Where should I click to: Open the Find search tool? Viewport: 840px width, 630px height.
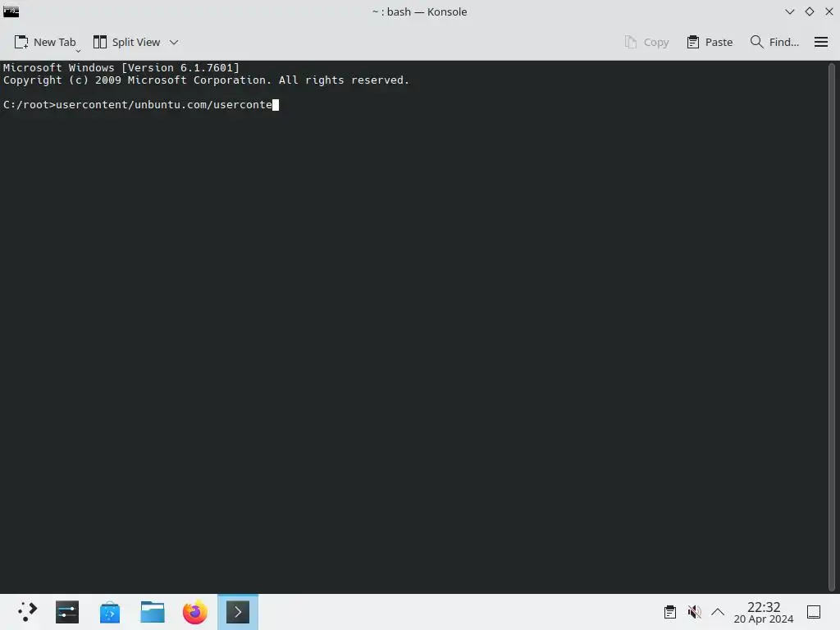click(x=774, y=43)
